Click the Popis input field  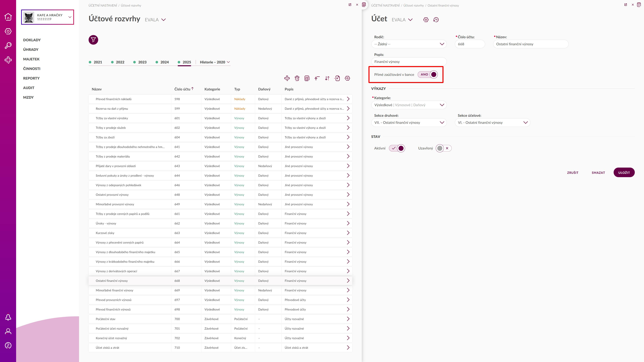(x=409, y=62)
